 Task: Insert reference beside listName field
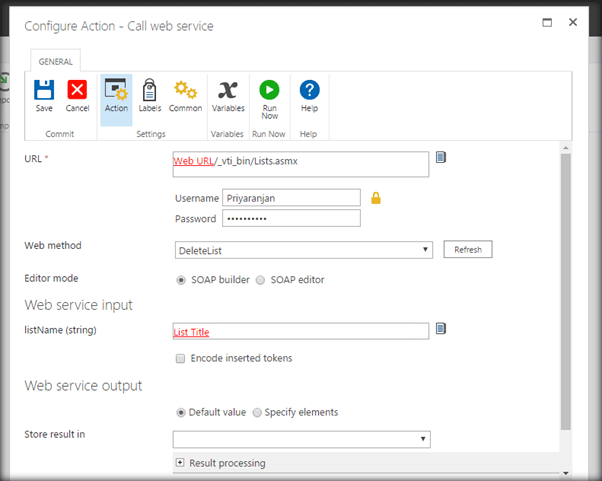pyautogui.click(x=441, y=329)
